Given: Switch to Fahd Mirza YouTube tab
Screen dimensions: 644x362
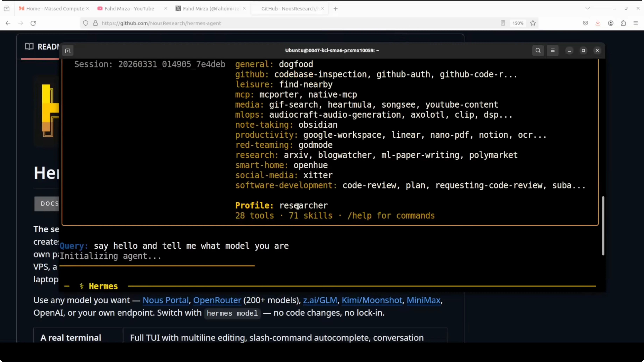Looking at the screenshot, I should click(129, 9).
